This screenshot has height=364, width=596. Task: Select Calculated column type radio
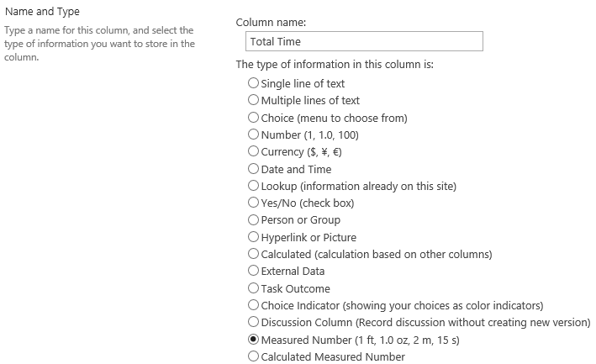click(253, 253)
